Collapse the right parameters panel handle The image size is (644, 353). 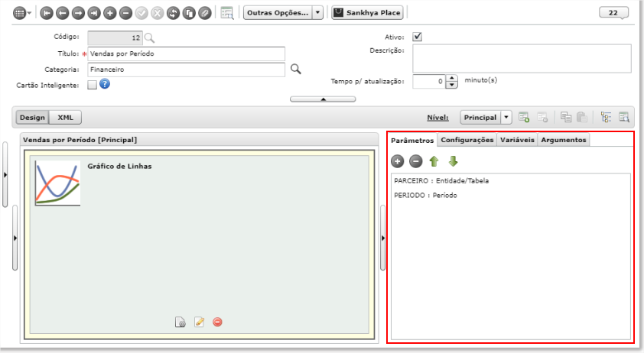[x=382, y=238]
